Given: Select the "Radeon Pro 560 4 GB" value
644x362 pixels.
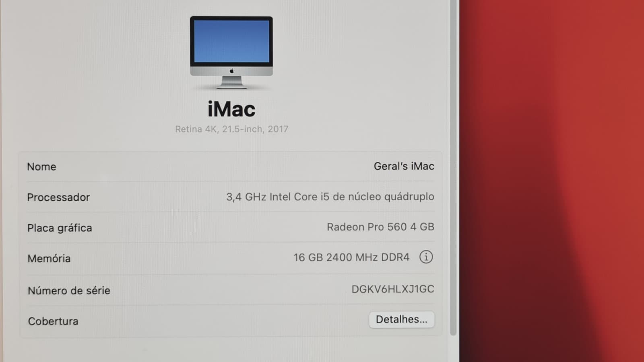Looking at the screenshot, I should (x=380, y=227).
